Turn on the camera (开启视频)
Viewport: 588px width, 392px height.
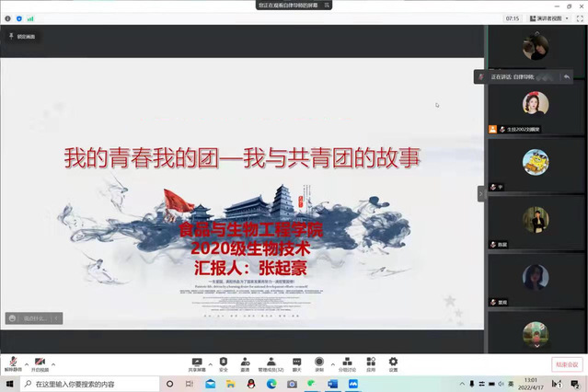click(40, 363)
